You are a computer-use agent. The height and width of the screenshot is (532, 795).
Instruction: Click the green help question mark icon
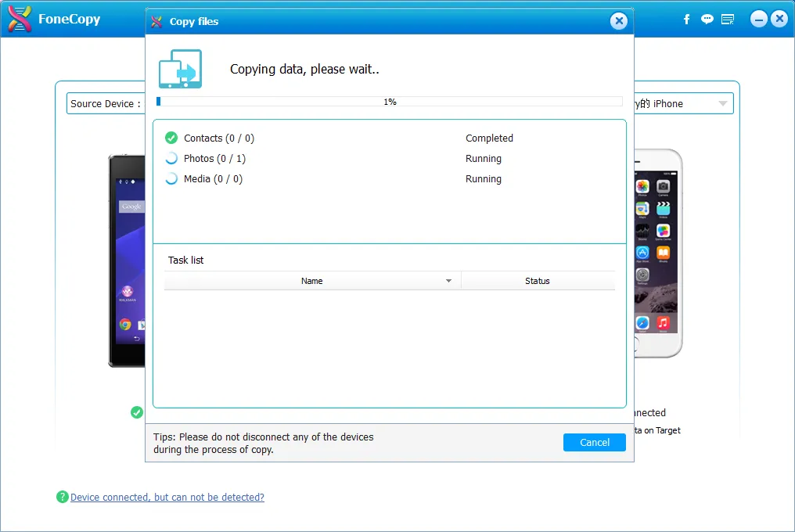[63, 497]
